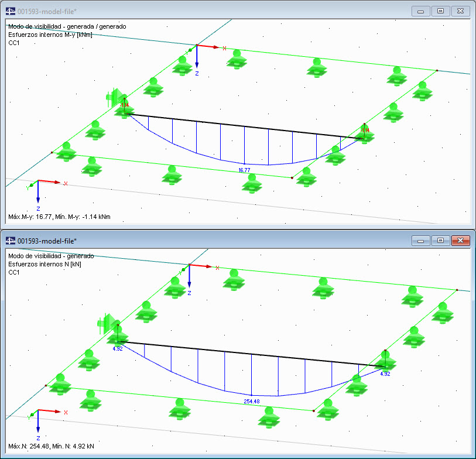The image size is (476, 459).
Task: Click the blue Z-axis arrow near the top origin
Action: pos(197,64)
